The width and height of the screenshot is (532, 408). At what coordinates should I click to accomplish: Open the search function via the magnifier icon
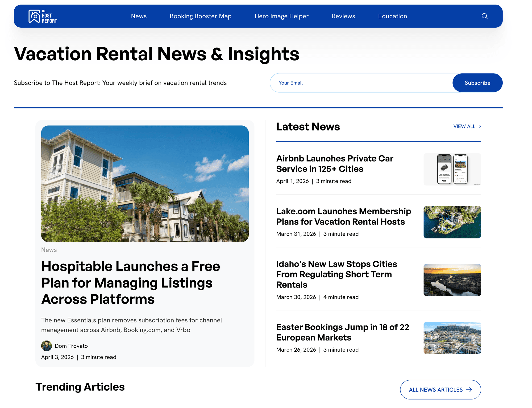click(485, 16)
